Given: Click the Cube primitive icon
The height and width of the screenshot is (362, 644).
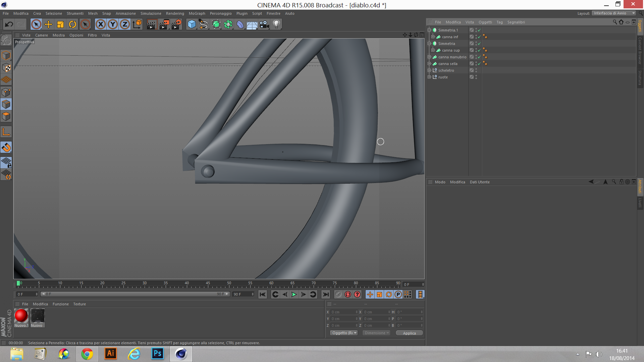Looking at the screenshot, I should click(192, 24).
